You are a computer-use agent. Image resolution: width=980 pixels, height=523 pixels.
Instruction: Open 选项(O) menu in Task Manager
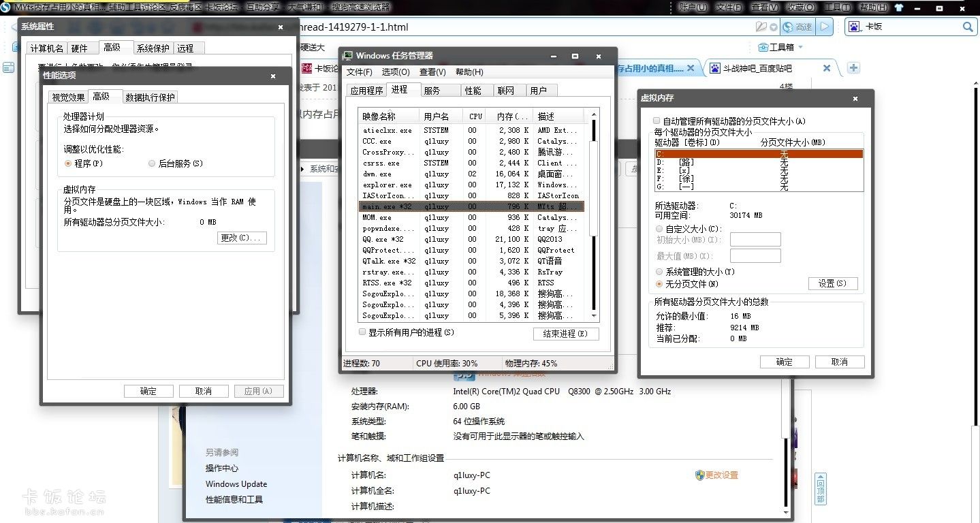coord(395,72)
